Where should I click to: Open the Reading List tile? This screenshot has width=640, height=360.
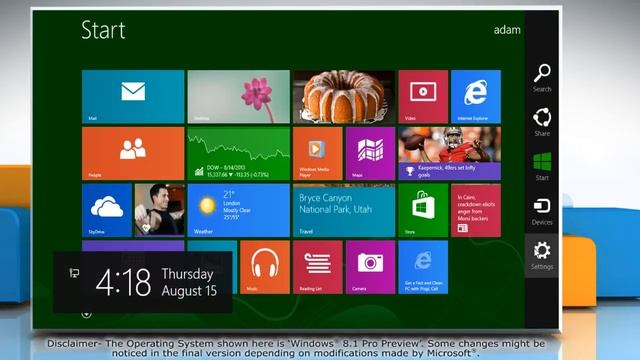click(x=318, y=267)
